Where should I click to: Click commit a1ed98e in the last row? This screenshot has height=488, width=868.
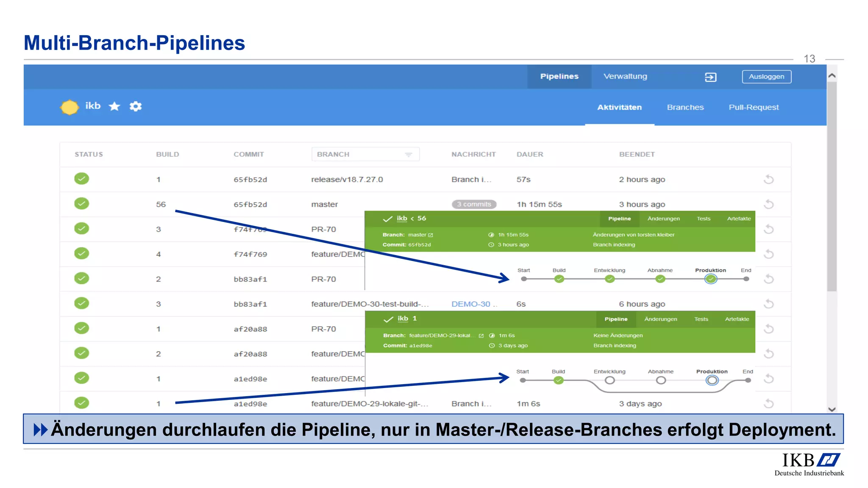250,404
